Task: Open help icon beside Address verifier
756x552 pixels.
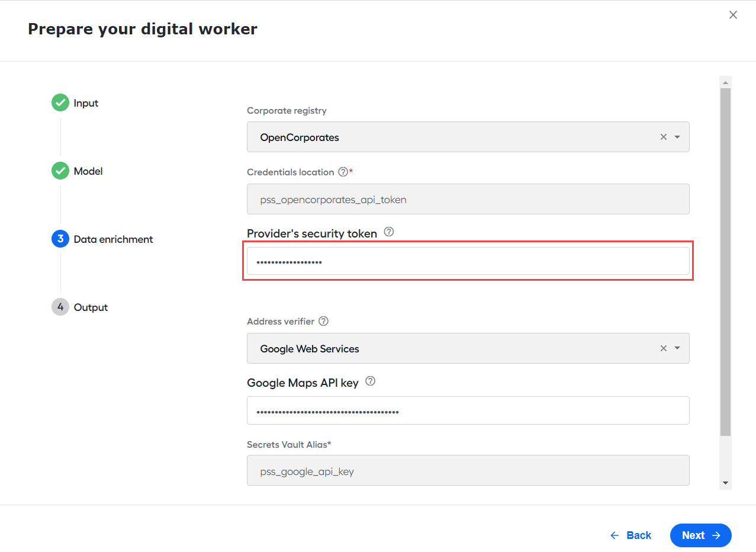Action: [x=323, y=321]
